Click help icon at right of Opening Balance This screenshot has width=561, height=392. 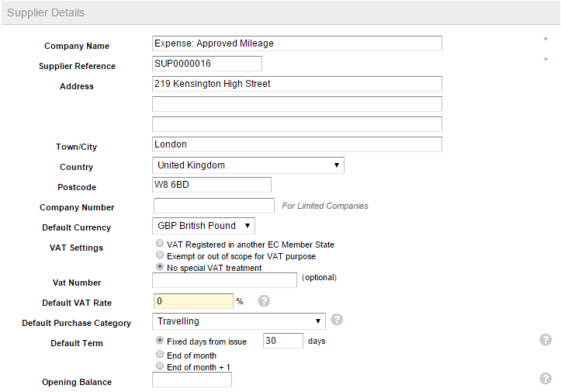pyautogui.click(x=545, y=378)
